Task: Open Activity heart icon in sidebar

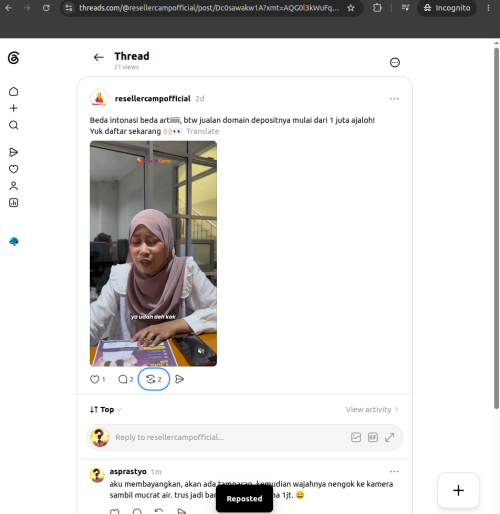Action: (x=13, y=169)
